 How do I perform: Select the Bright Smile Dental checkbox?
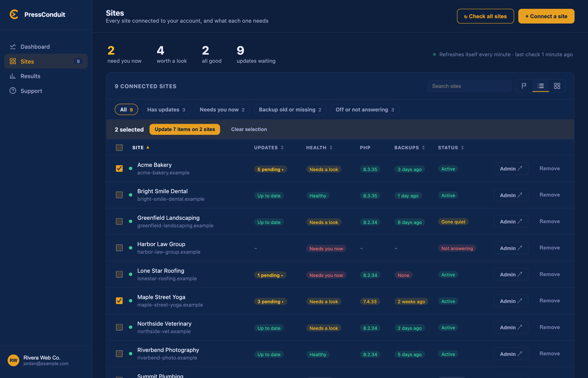pos(119,195)
